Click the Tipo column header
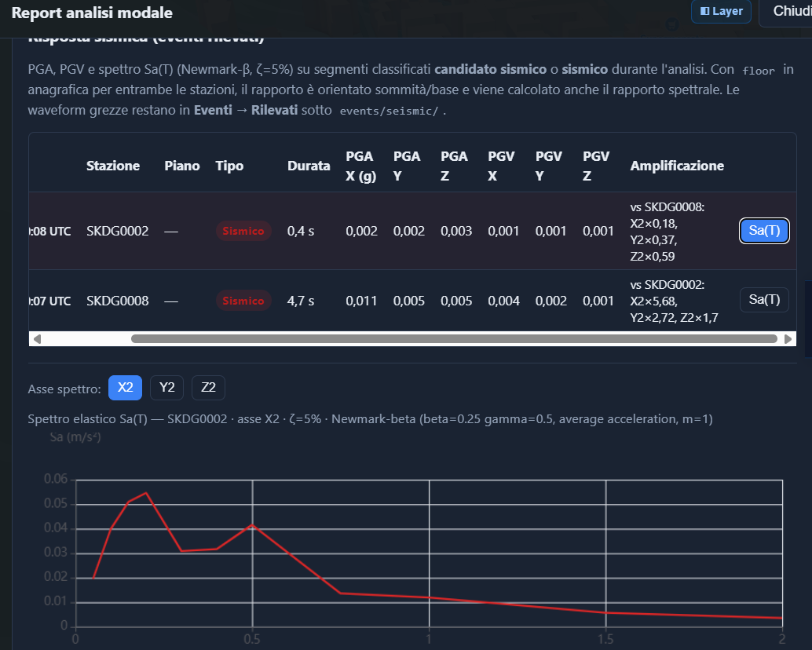This screenshot has height=650, width=812. (229, 166)
